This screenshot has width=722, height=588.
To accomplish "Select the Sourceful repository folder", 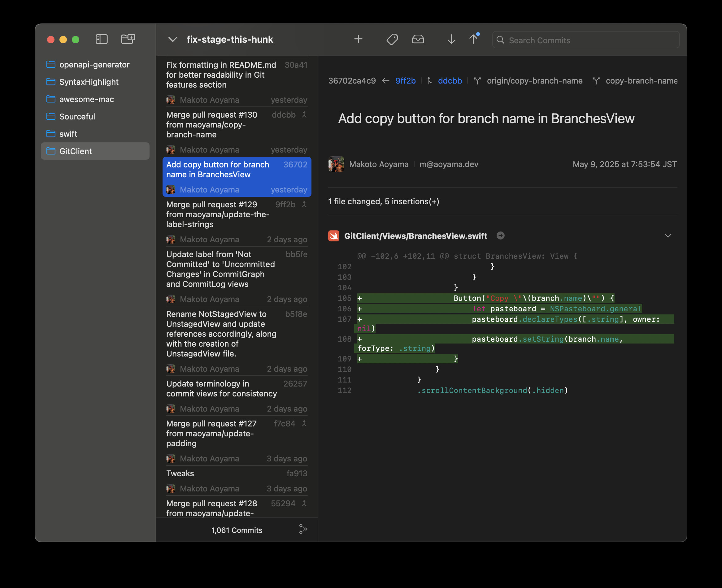I will coord(77,116).
